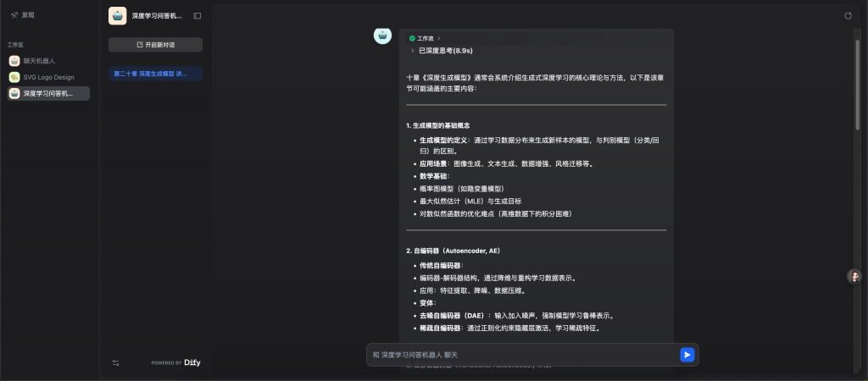
Task: Click the refresh icon in top-right corner
Action: [x=849, y=15]
